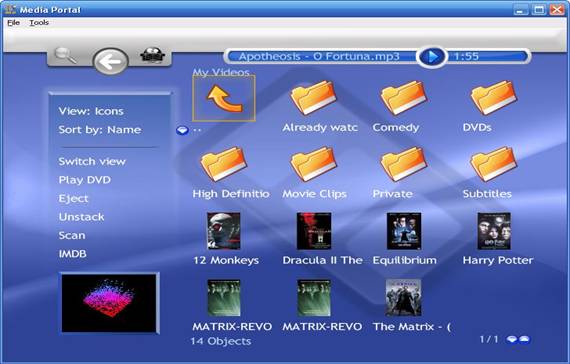Click the My Videos heading text
The image size is (570, 364).
[x=221, y=72]
